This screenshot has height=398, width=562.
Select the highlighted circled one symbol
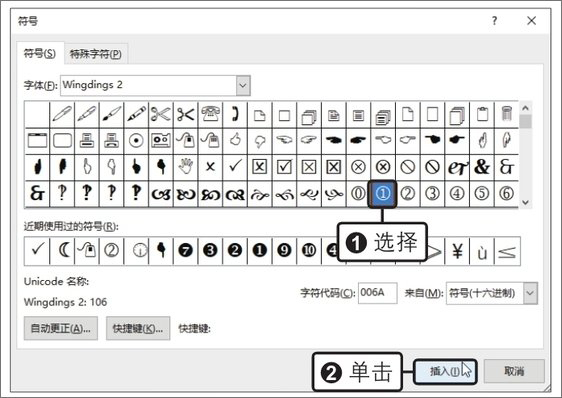(382, 194)
